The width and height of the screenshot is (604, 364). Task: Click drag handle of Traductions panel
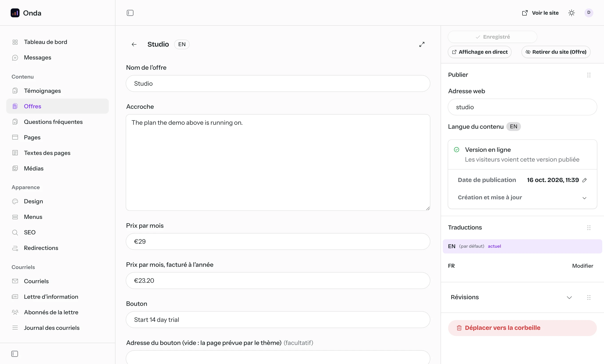589,228
